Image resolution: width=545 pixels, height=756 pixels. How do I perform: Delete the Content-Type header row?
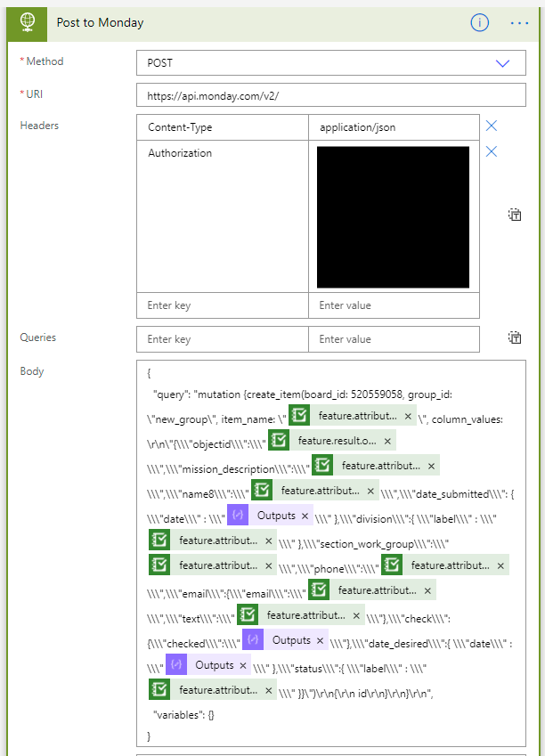coord(492,126)
